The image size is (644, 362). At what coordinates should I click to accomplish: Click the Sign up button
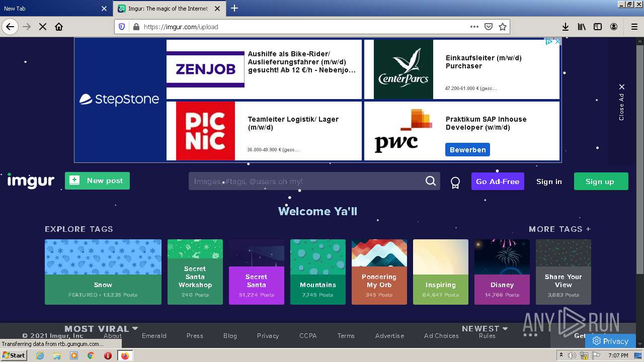click(601, 182)
